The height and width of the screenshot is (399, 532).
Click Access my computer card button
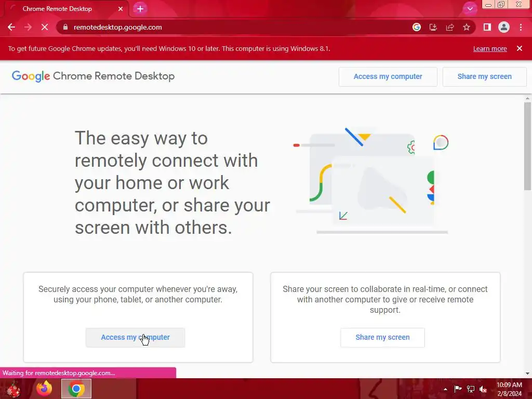click(x=136, y=338)
